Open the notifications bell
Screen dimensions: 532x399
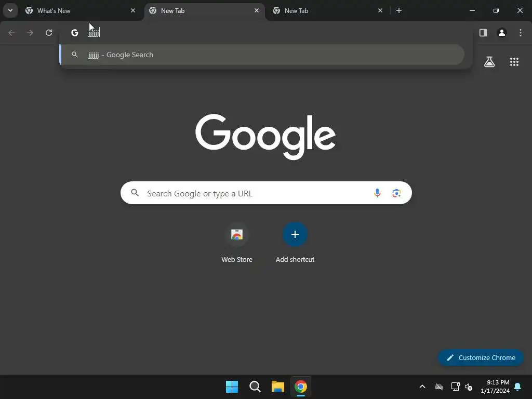click(x=518, y=387)
